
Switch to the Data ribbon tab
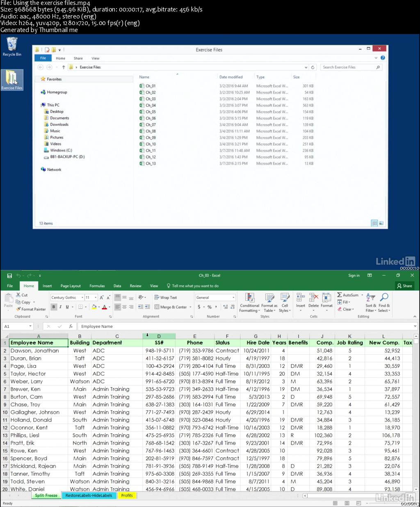click(117, 286)
